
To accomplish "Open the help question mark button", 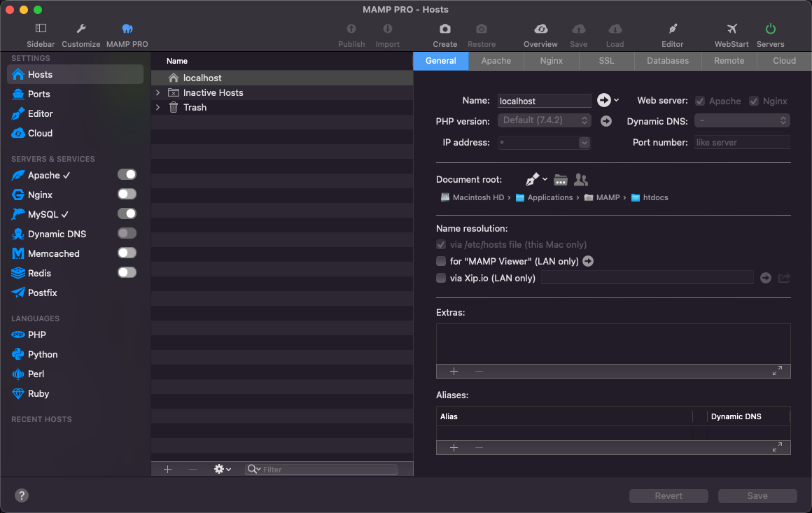I will point(22,496).
